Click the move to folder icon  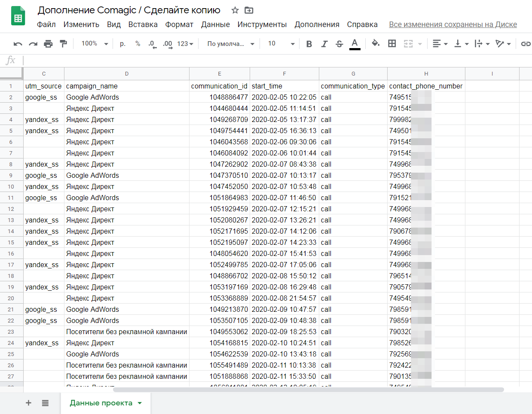tap(249, 10)
